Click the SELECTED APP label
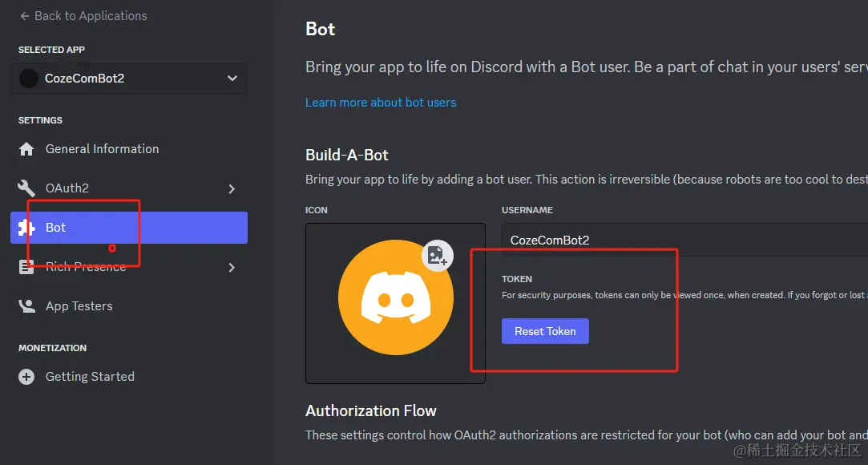 tap(51, 50)
